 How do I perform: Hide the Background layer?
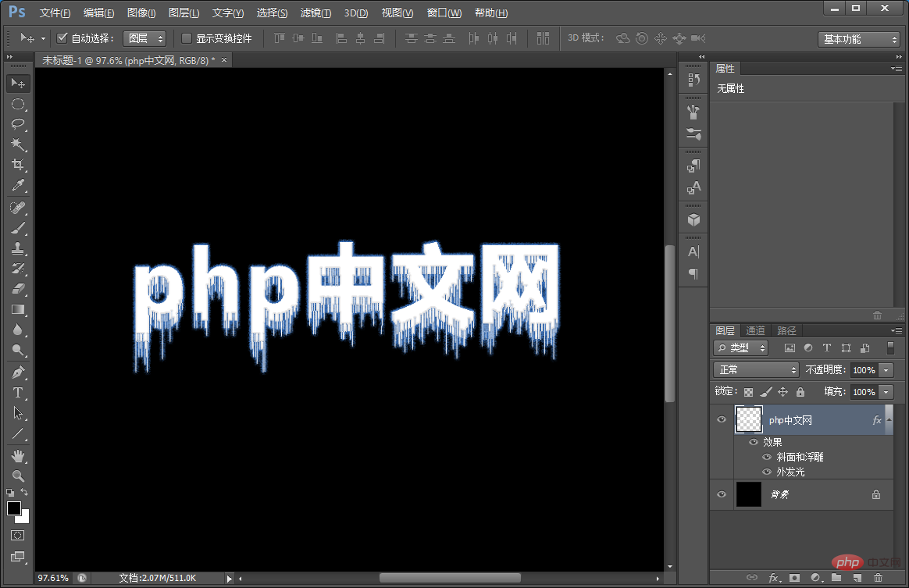(x=722, y=494)
